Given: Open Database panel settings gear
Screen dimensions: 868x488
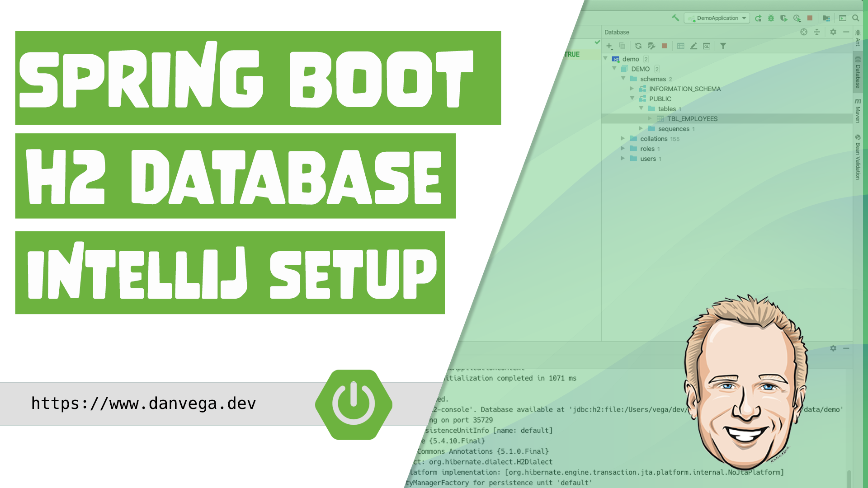Looking at the screenshot, I should [x=833, y=32].
